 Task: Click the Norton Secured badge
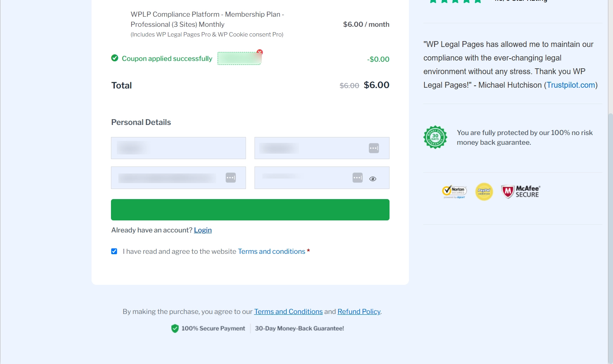coord(454,191)
